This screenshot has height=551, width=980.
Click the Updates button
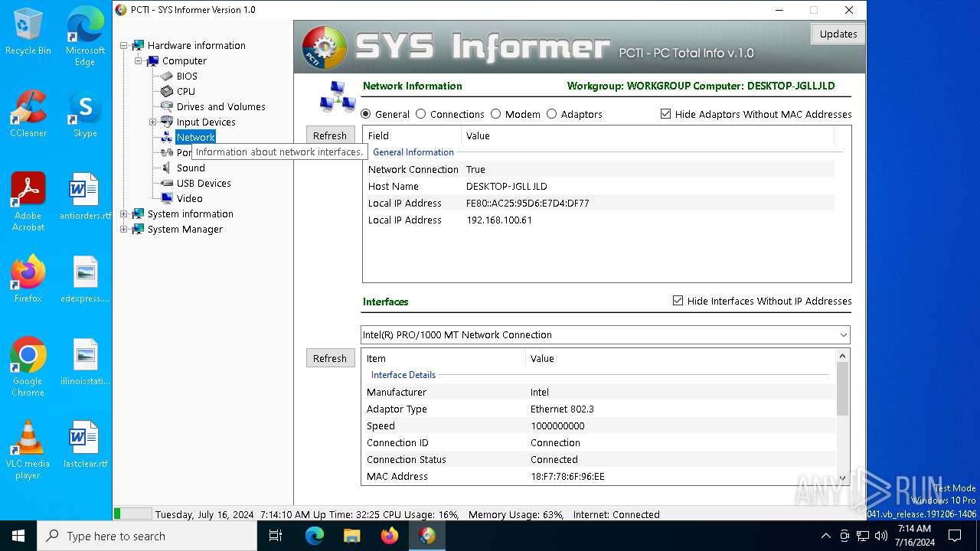(838, 34)
